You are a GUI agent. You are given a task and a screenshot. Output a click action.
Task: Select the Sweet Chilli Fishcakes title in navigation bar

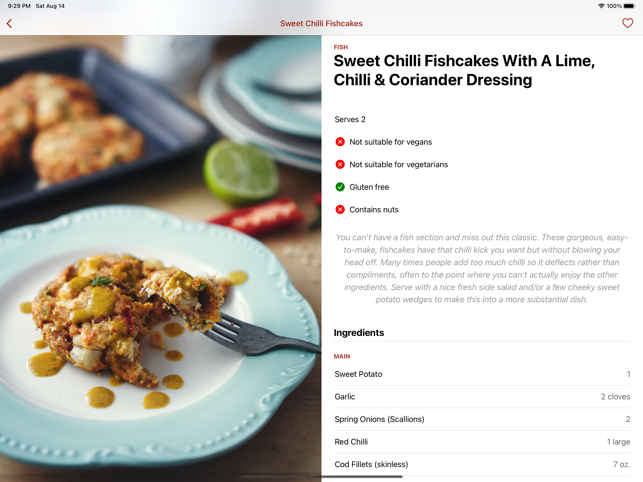(x=321, y=23)
